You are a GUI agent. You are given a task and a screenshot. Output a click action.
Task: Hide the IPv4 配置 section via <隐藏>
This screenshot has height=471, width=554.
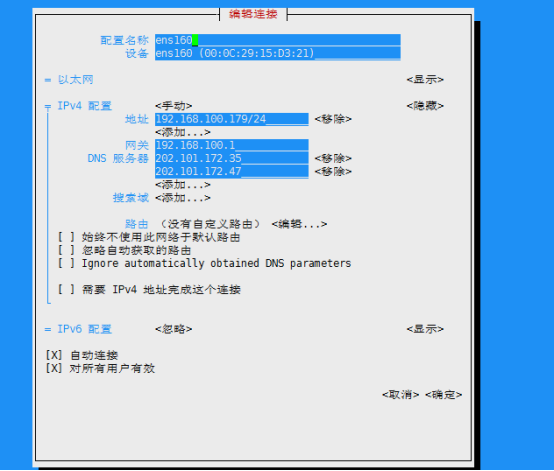click(x=425, y=106)
